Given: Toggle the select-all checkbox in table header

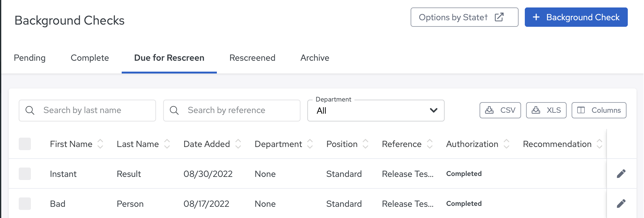Looking at the screenshot, I should click(x=25, y=144).
